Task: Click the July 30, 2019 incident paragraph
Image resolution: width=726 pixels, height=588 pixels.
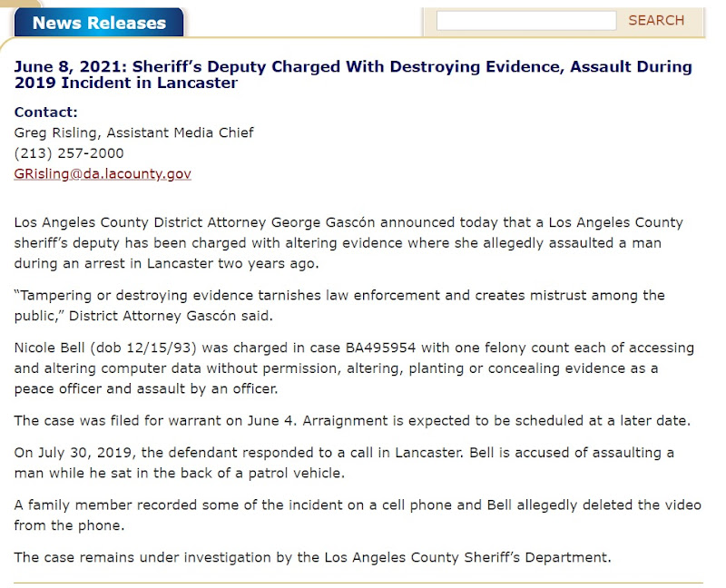Action: (x=344, y=462)
